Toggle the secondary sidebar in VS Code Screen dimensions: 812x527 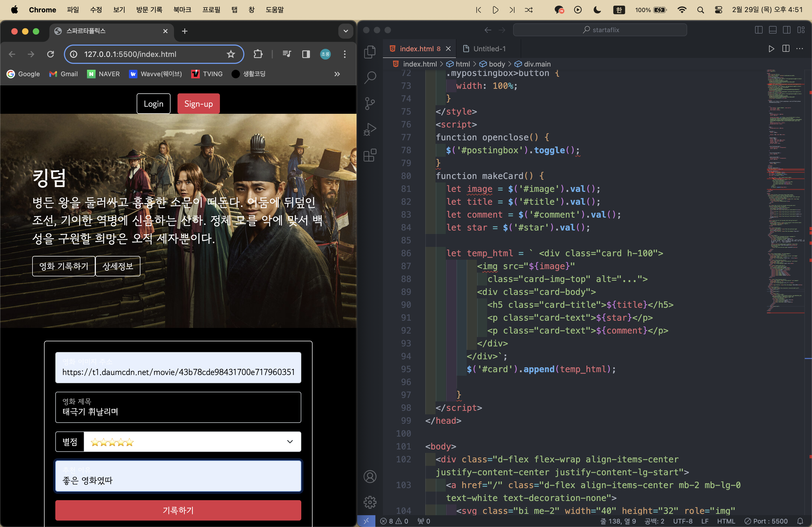tap(787, 30)
